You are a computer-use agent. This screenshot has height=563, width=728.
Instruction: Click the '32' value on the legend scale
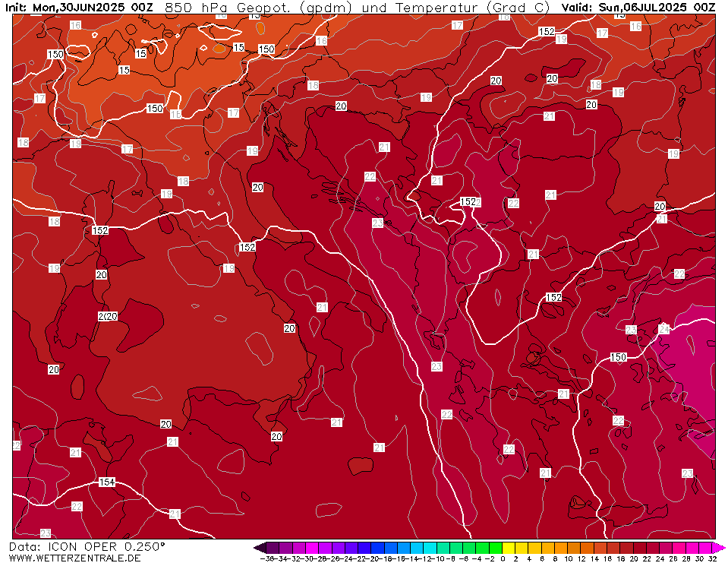712,558
